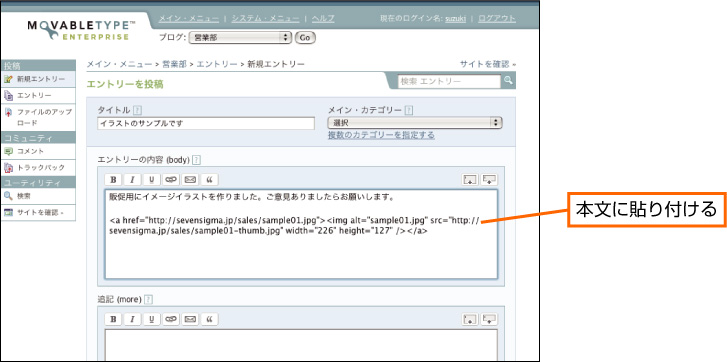Click help icon next to エントリーの内容 (body)
This screenshot has height=362, width=727.
point(196,160)
